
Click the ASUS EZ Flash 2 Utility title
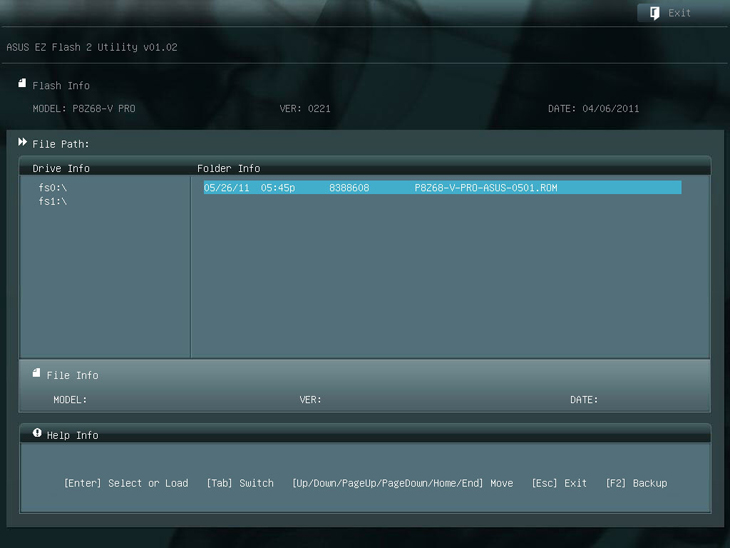92,47
